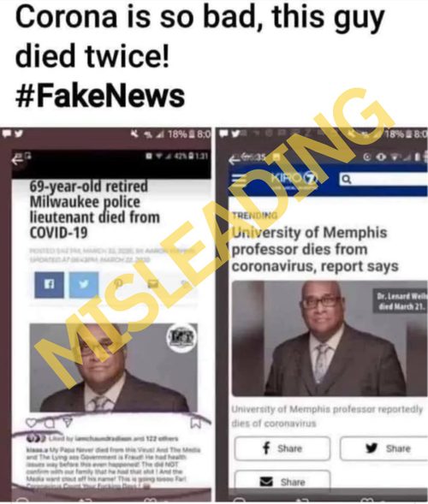Click the professor photo in KIRO article

point(330,339)
